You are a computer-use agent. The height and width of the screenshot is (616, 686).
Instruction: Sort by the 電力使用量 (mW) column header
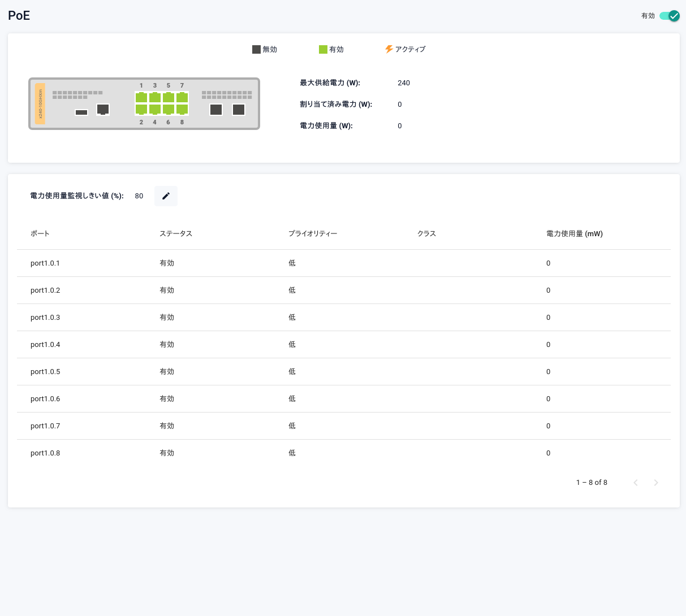click(575, 233)
